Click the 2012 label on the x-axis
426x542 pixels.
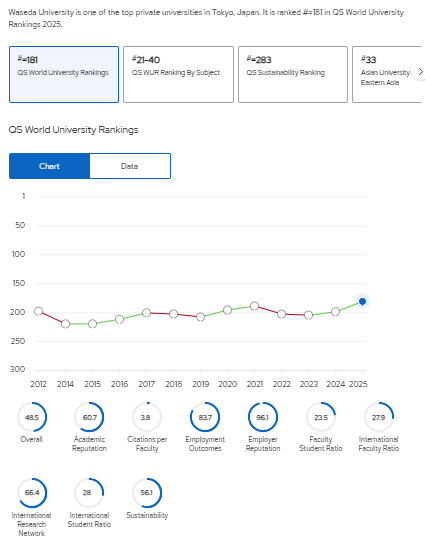(x=38, y=384)
